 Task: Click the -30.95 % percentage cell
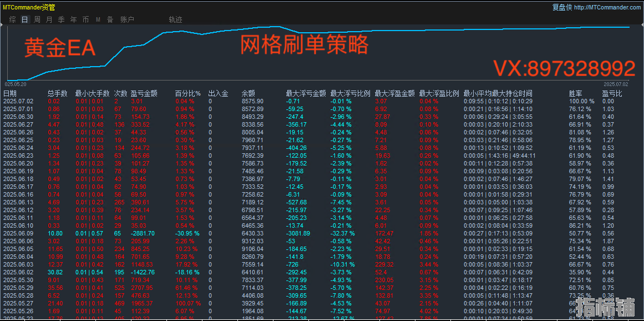click(x=187, y=233)
